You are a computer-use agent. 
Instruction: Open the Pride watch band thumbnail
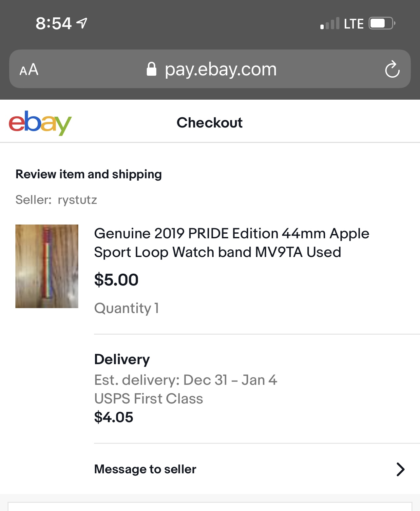click(x=47, y=266)
